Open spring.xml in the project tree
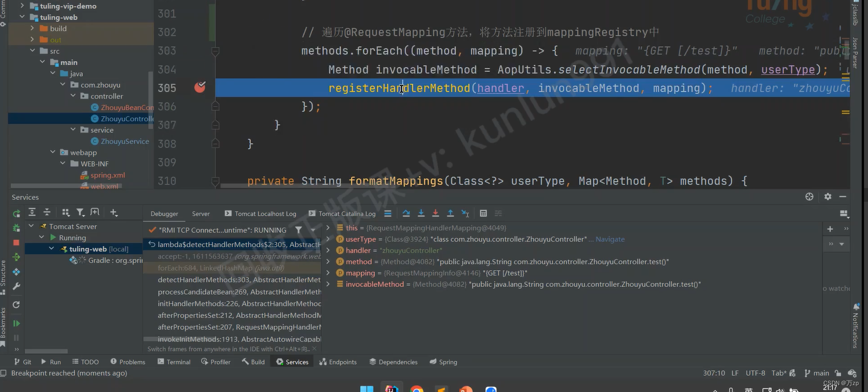Screen dimensions: 868x392 click(x=103, y=175)
